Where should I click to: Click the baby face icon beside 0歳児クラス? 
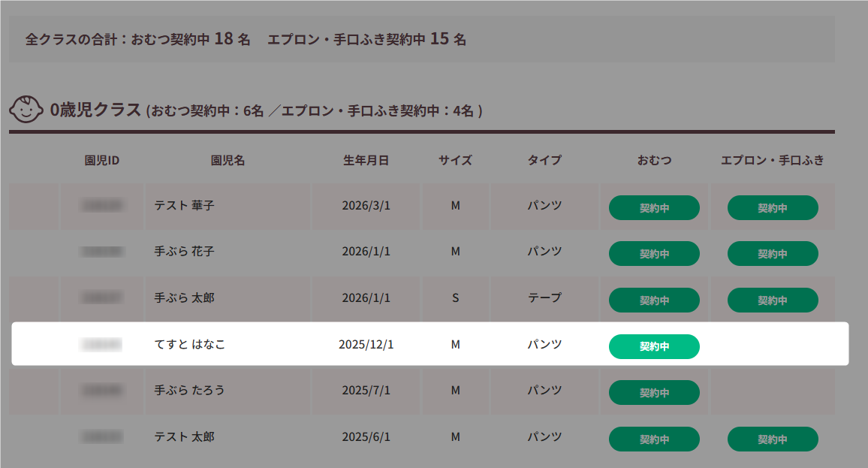point(26,109)
